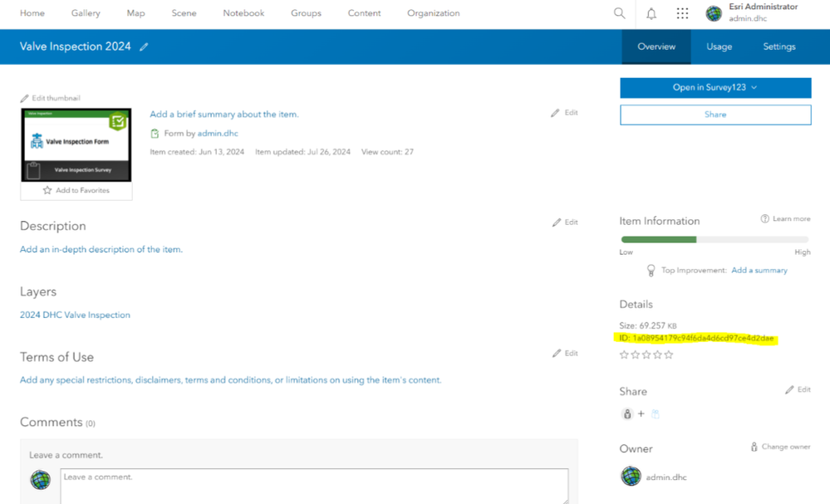Click the Item Information progress bar
Screen dimensions: 830x504
coord(715,240)
